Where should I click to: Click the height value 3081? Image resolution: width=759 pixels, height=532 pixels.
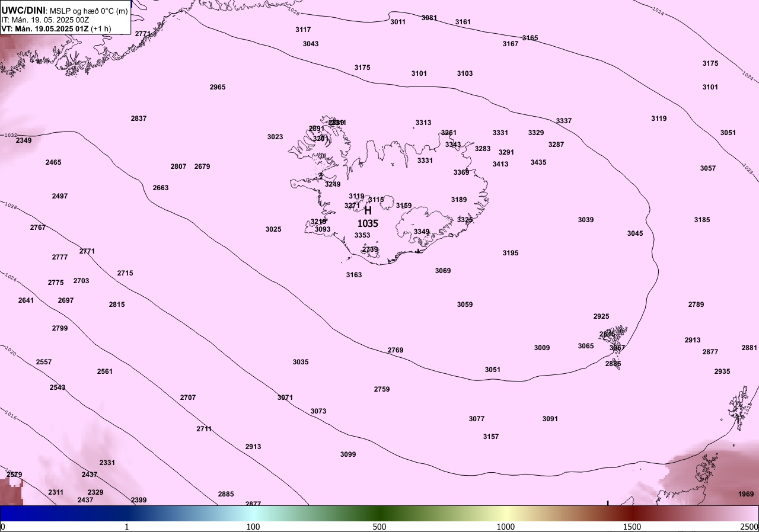[429, 18]
